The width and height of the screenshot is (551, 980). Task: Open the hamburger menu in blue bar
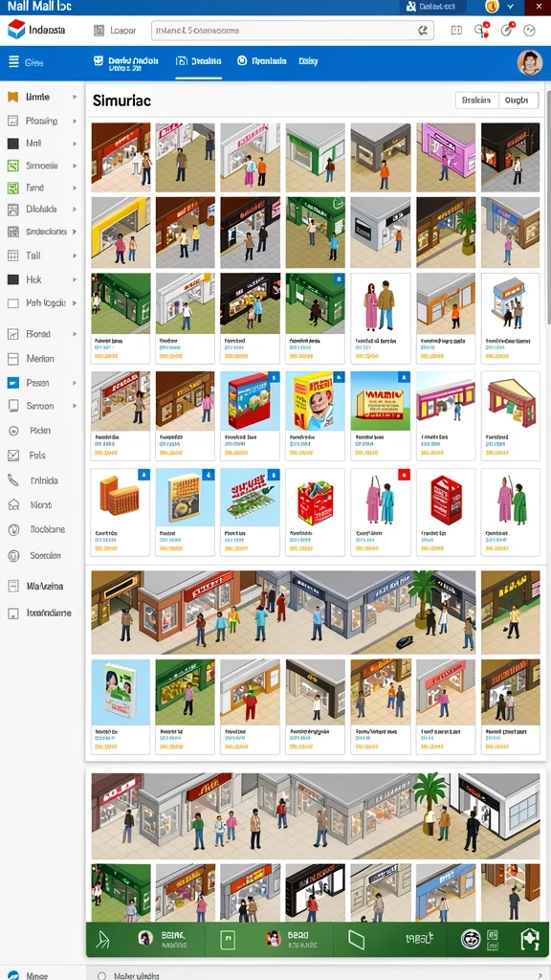(x=13, y=61)
